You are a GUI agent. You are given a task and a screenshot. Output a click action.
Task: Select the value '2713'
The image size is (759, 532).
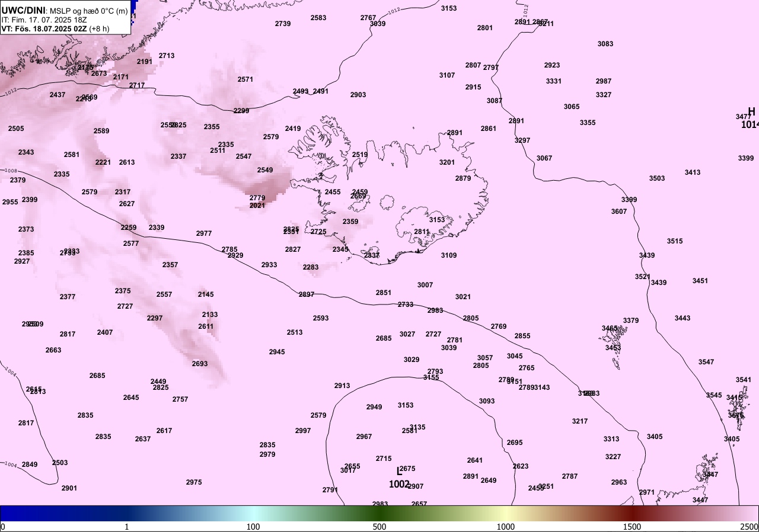(167, 56)
